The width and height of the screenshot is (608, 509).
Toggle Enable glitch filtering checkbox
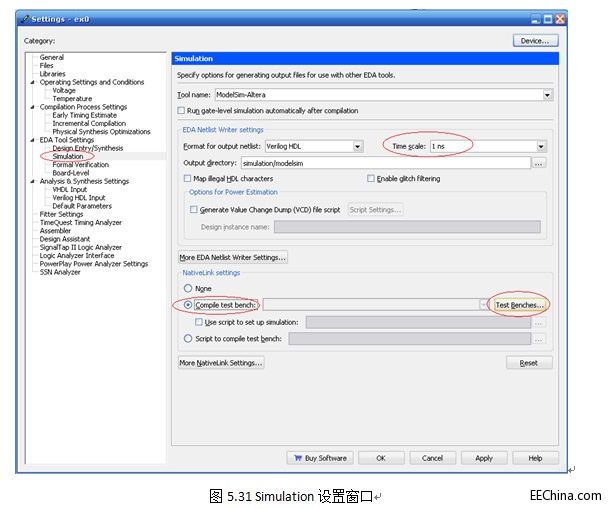coord(371,179)
